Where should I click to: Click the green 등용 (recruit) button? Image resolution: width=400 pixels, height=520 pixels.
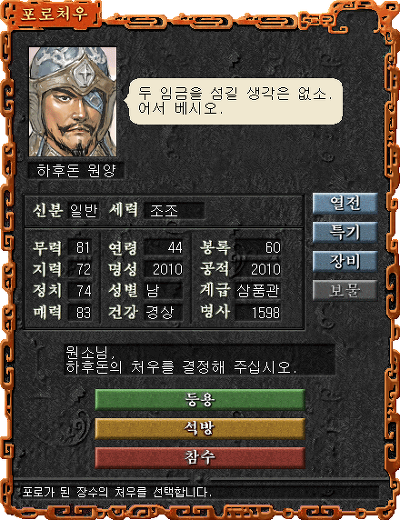[x=200, y=399]
